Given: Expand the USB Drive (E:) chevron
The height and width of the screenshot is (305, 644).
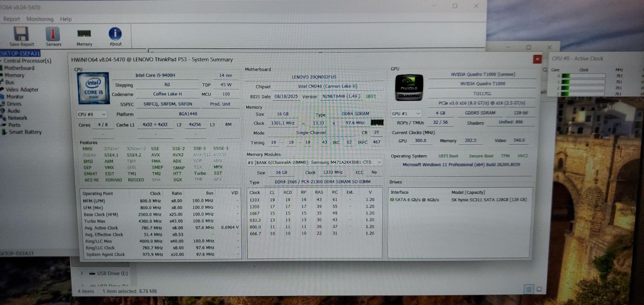Looking at the screenshot, I should (x=82, y=273).
